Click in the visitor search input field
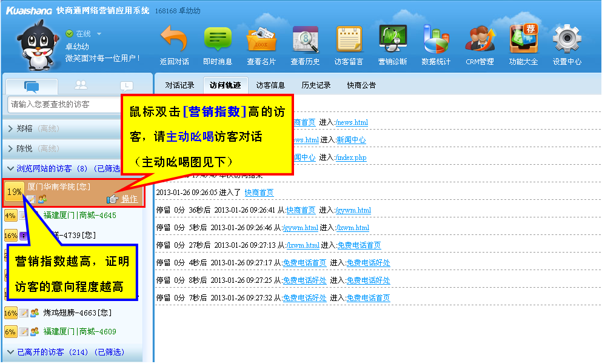The height and width of the screenshot is (364, 602). click(64, 105)
